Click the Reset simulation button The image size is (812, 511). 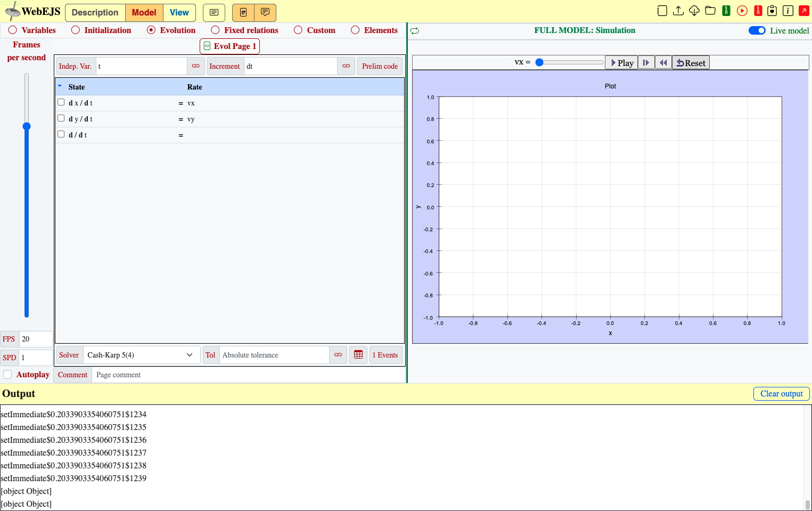691,63
